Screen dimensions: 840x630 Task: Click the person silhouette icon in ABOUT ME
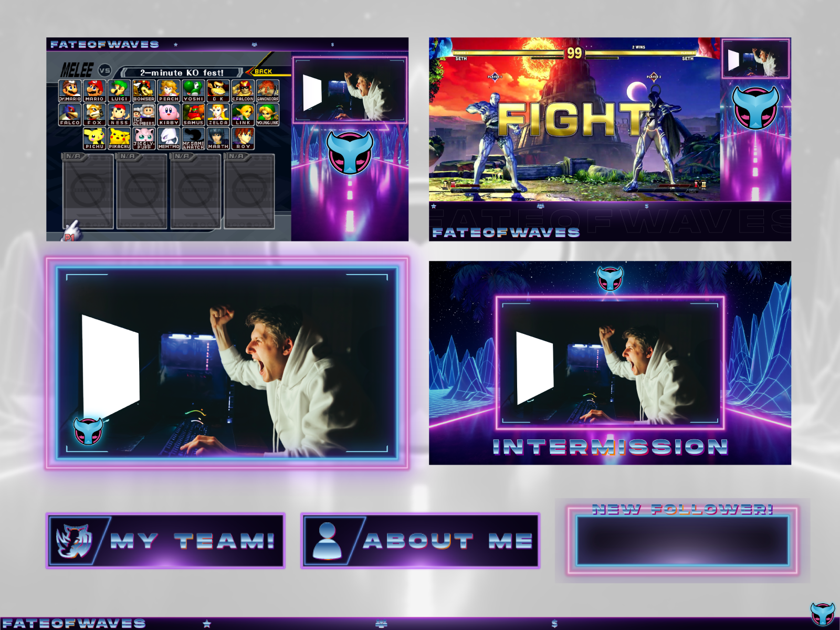[327, 541]
